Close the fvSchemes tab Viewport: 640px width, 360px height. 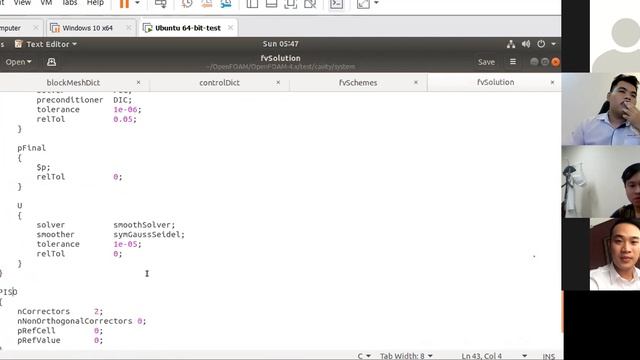(416, 82)
